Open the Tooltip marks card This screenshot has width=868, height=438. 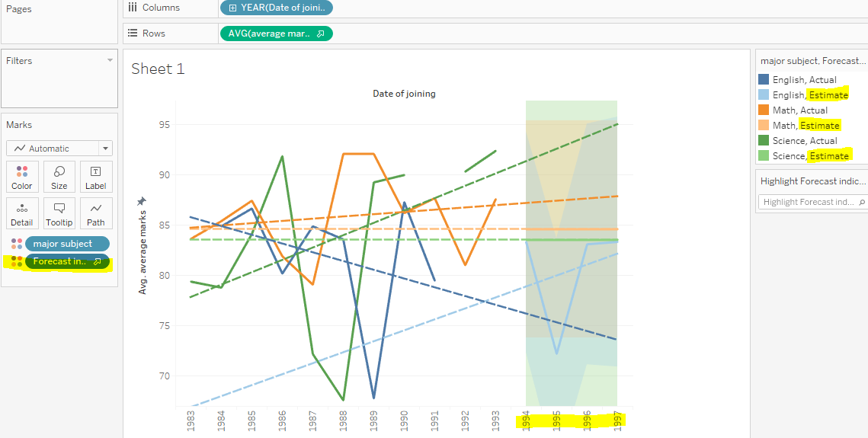tap(59, 213)
